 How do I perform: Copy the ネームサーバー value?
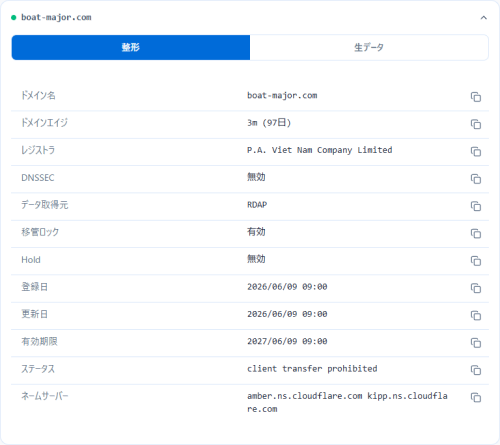tap(476, 397)
